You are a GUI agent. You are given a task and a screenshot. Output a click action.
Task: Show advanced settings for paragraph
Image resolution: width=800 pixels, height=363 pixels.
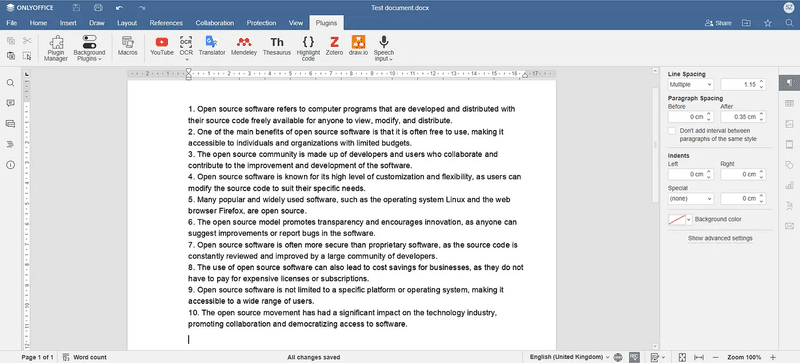click(x=720, y=238)
